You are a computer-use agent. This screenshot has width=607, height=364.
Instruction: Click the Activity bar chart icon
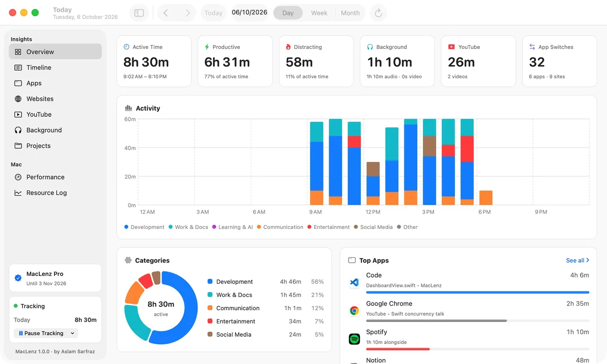pyautogui.click(x=129, y=108)
